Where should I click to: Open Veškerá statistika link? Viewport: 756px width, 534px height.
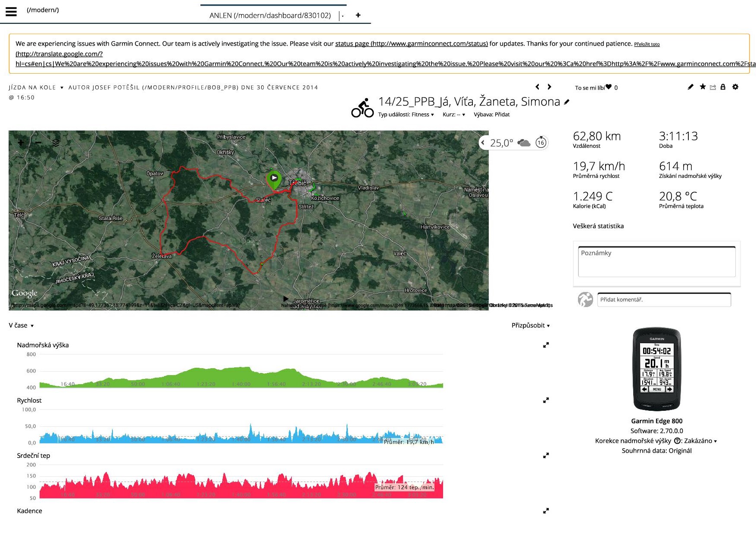click(598, 226)
